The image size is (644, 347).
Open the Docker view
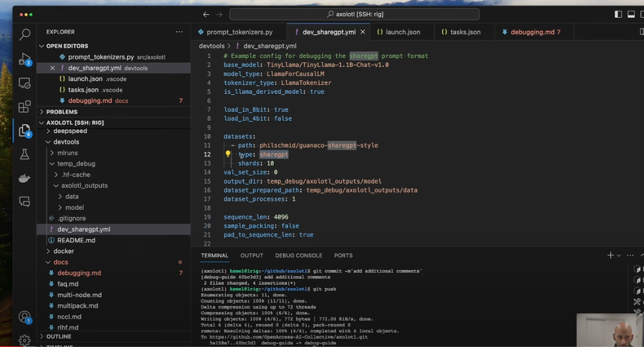pyautogui.click(x=24, y=178)
